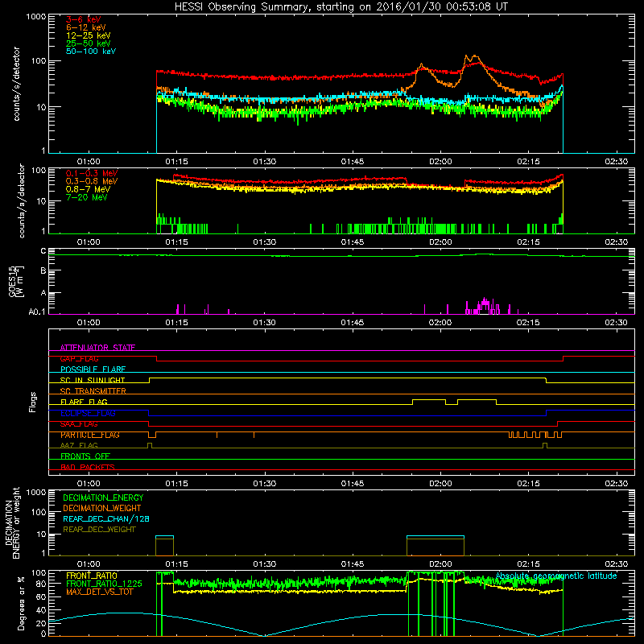Click the DECIMATION_WEIGHT legend label

(x=102, y=508)
